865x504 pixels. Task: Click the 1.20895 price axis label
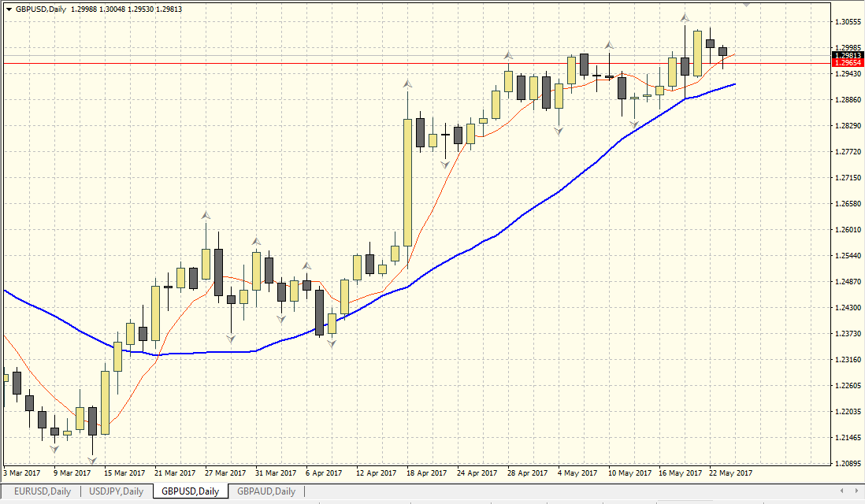848,463
